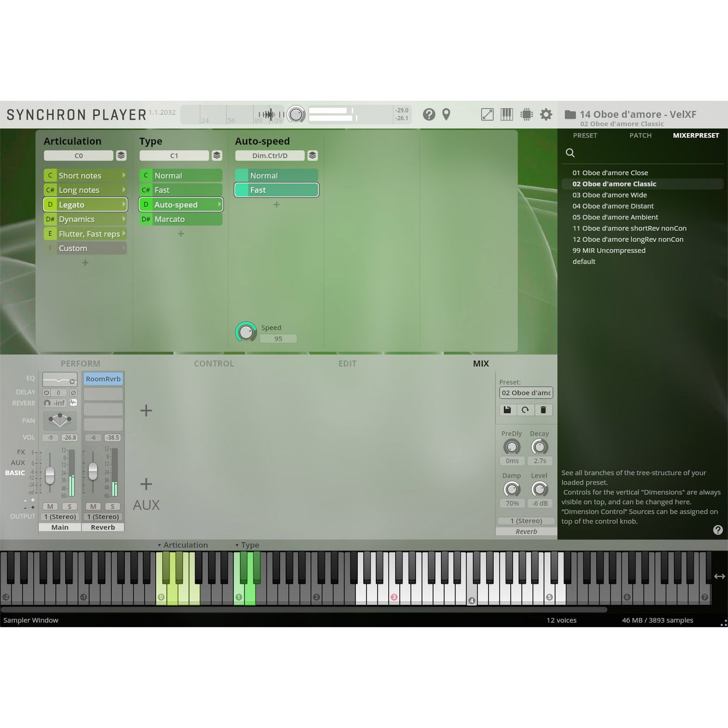Screen dimensions: 728x728
Task: Open Main channel output 1 (Stereo) dropdown
Action: pyautogui.click(x=60, y=516)
